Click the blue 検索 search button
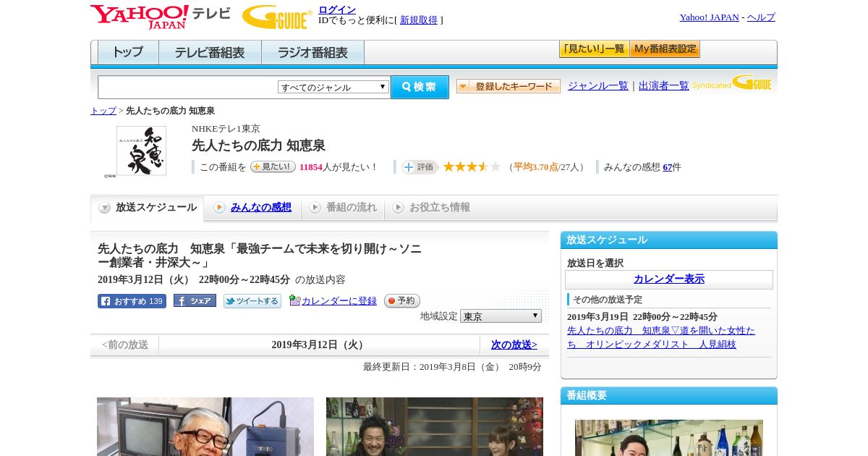 tap(420, 87)
